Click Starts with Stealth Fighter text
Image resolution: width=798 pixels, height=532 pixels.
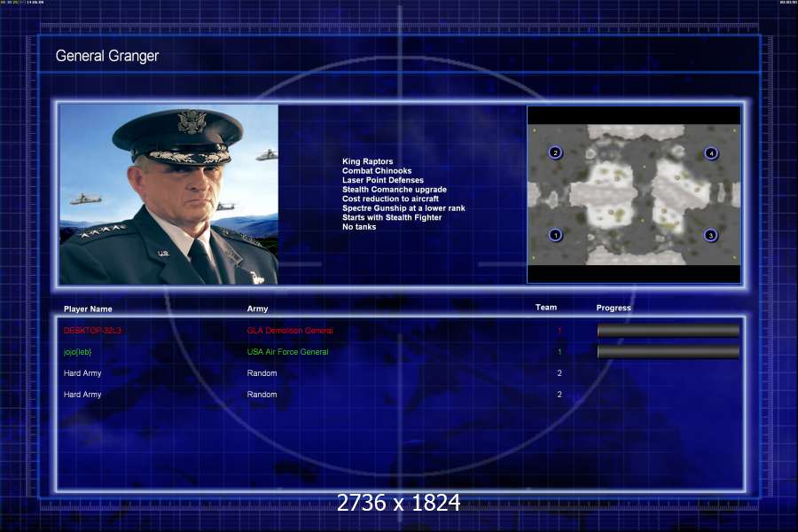click(x=392, y=217)
